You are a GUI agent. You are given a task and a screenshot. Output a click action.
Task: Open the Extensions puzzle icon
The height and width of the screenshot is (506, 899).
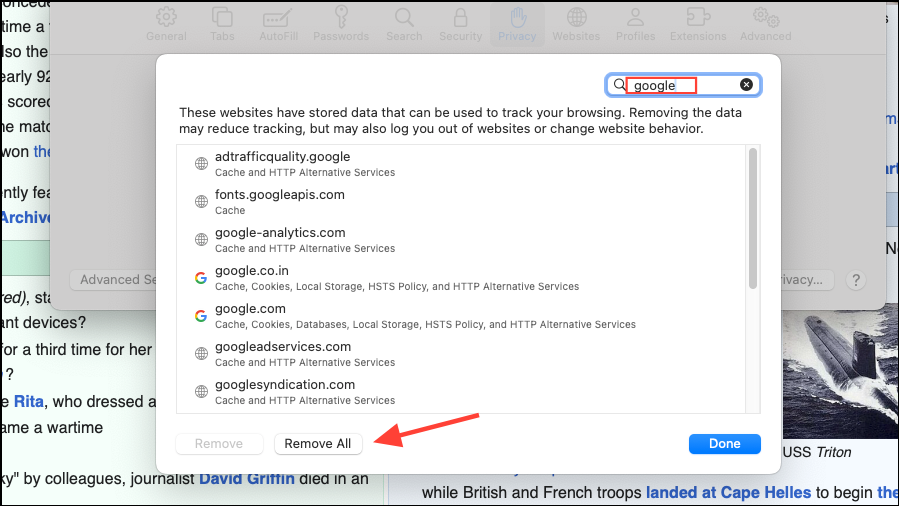click(x=698, y=17)
